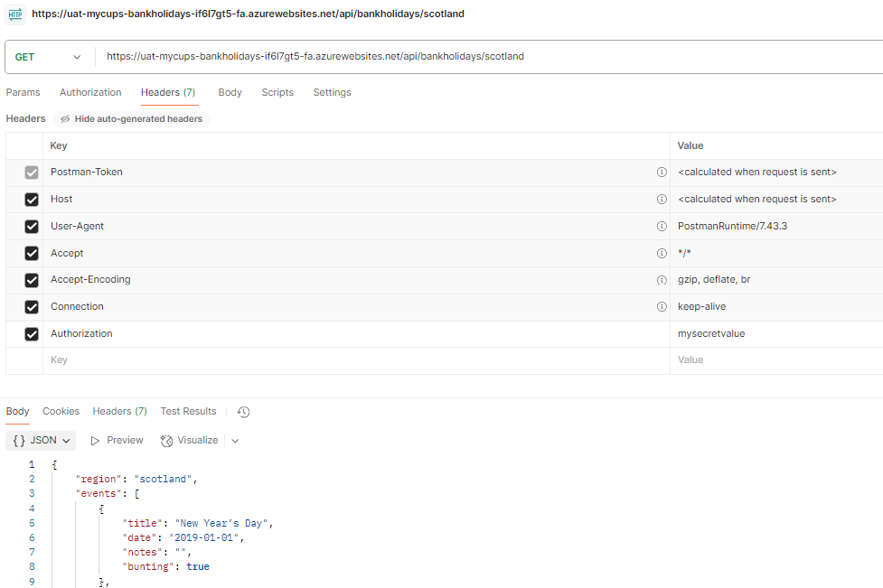Image resolution: width=883 pixels, height=588 pixels.
Task: Open the GET method dropdown
Action: pyautogui.click(x=48, y=57)
